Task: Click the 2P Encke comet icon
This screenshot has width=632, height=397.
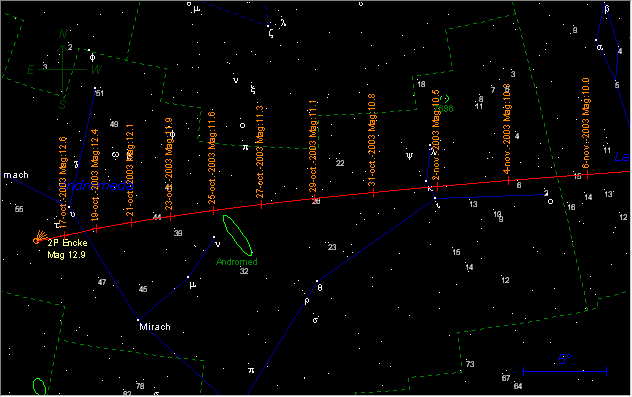Action: point(40,237)
